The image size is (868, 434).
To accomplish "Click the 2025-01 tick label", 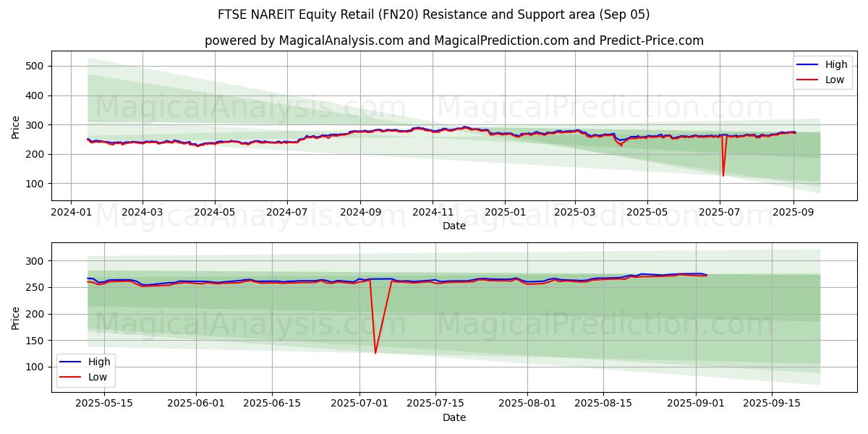I will click(505, 213).
